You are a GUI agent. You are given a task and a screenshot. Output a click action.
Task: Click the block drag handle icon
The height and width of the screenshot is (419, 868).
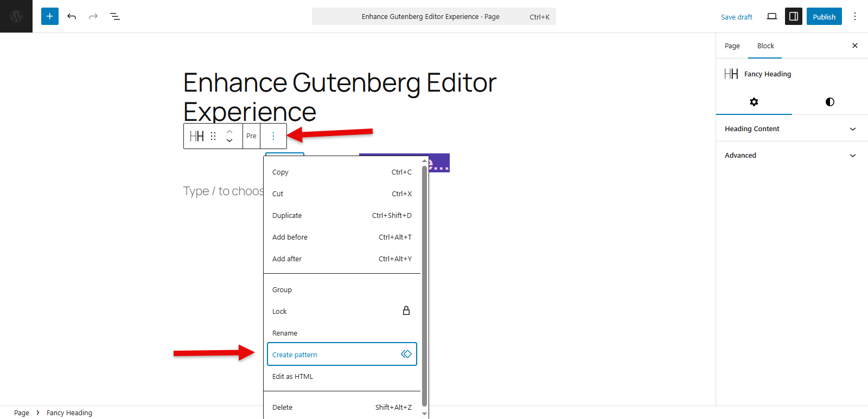(x=213, y=136)
